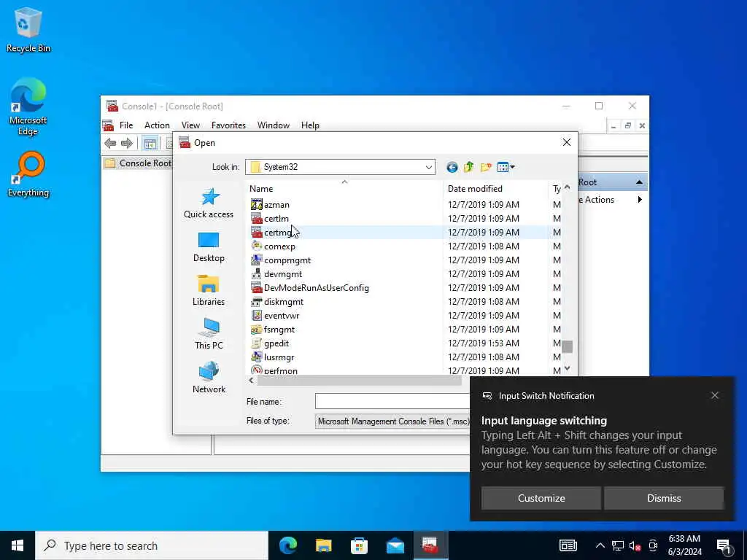Open File Explorer from taskbar
Viewport: 747px width, 560px height.
[x=323, y=545]
